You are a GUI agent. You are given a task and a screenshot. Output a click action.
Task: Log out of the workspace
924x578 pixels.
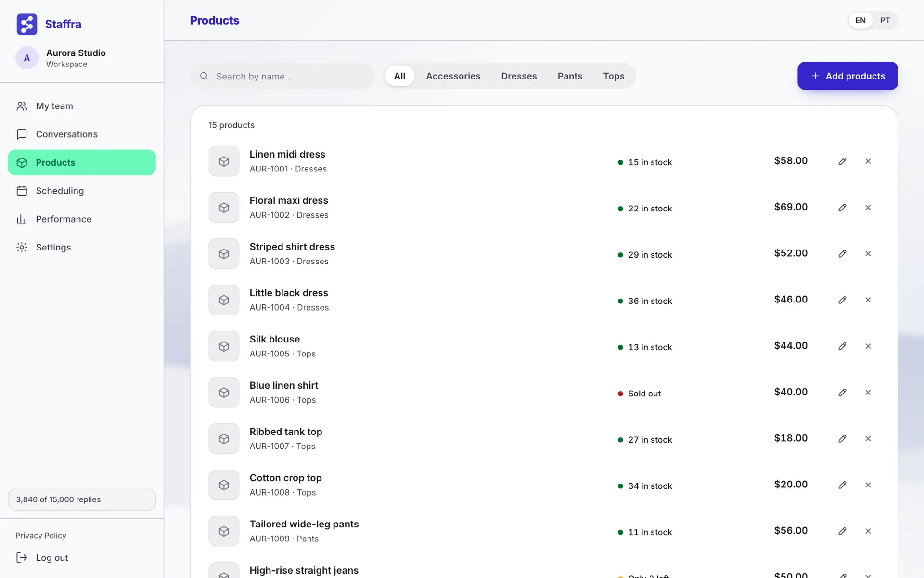[x=42, y=558]
